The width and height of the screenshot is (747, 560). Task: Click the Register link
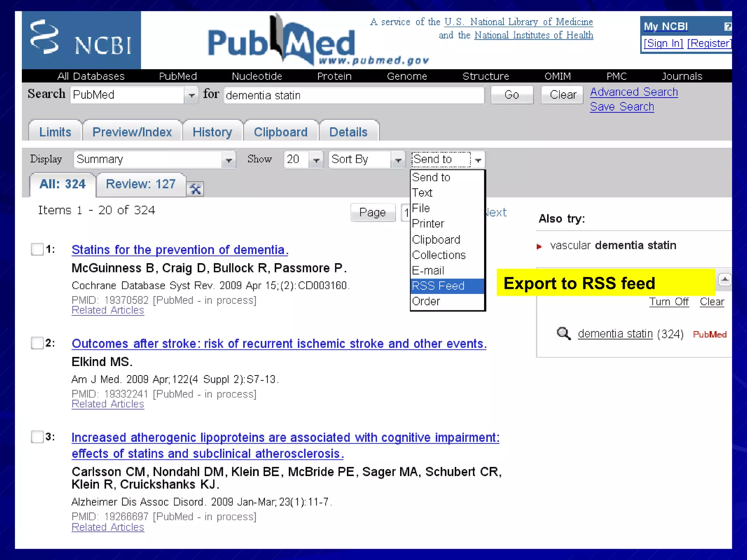click(x=709, y=43)
